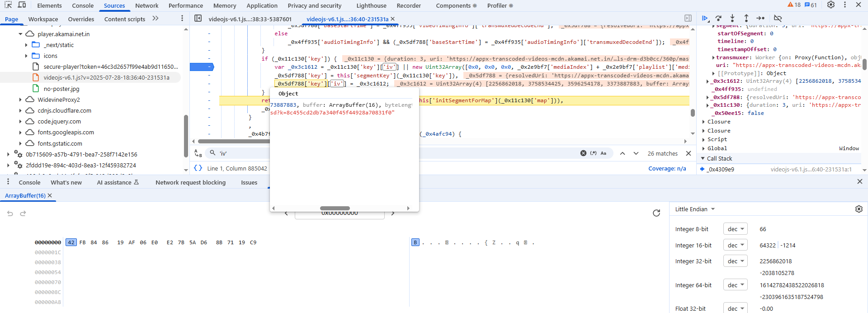Step into next function call
This screenshot has height=313, width=868.
point(732,18)
